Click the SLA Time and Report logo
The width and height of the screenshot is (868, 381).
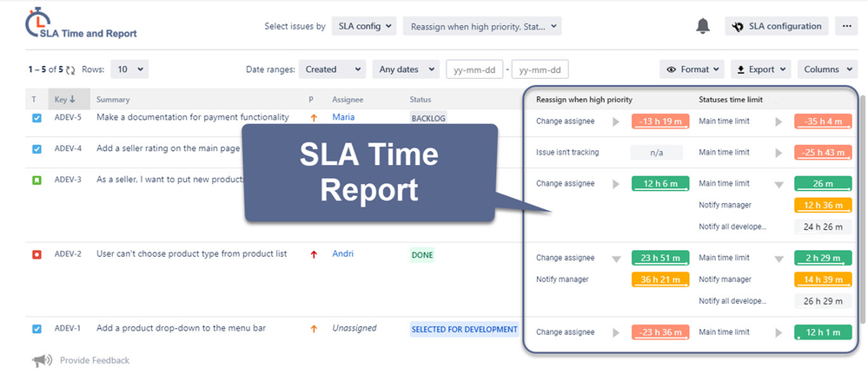[x=81, y=23]
